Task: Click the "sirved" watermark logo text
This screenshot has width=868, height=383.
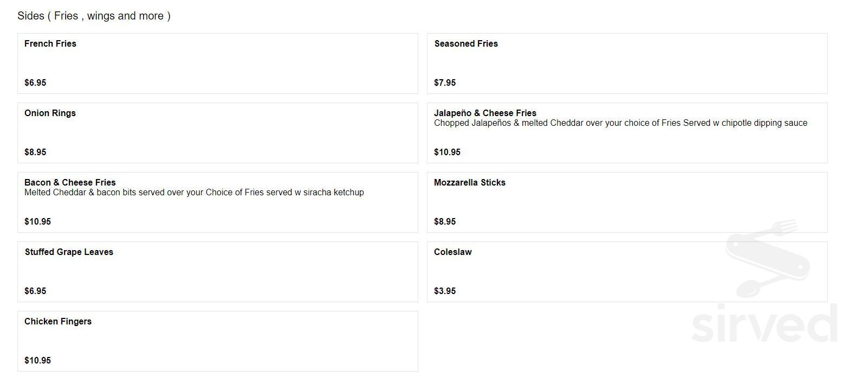Action: [764, 324]
